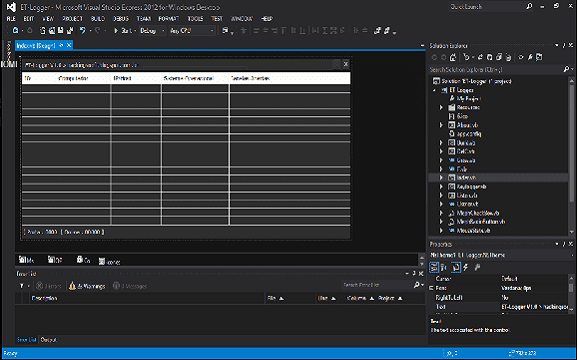The width and height of the screenshot is (578, 360).
Task: Expand the Font property
Action: click(431, 288)
